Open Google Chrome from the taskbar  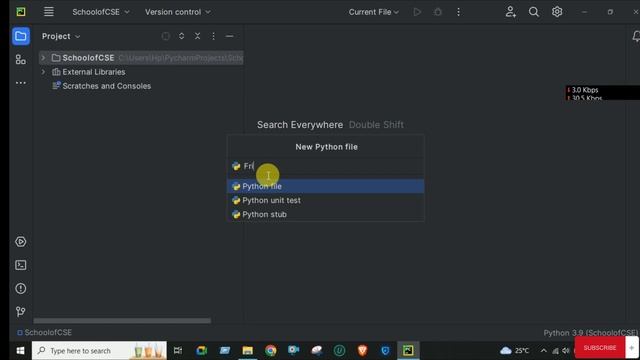pos(271,351)
